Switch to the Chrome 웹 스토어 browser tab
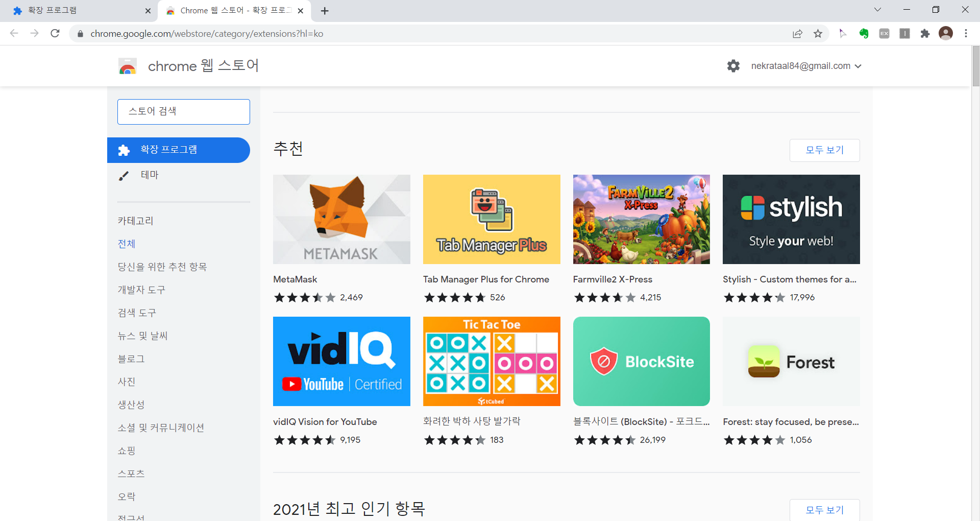 pyautogui.click(x=234, y=11)
